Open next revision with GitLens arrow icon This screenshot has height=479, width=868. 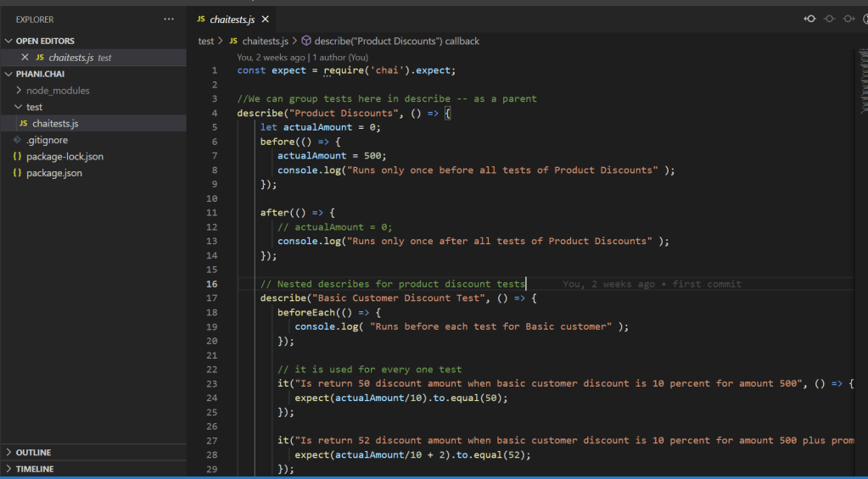[847, 19]
